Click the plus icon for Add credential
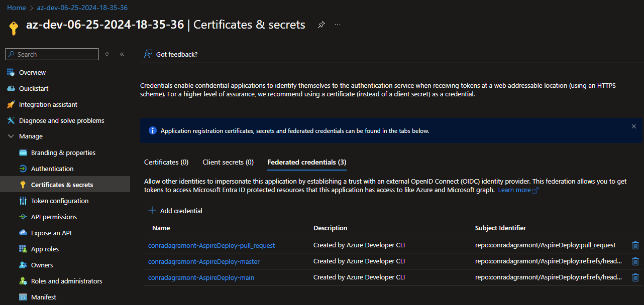 (152, 211)
